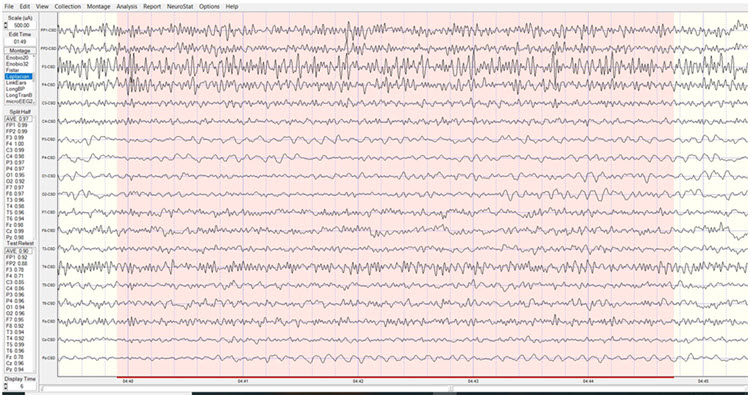Image resolution: width=750 pixels, height=395 pixels.
Task: Open the Report menu
Action: [x=152, y=7]
